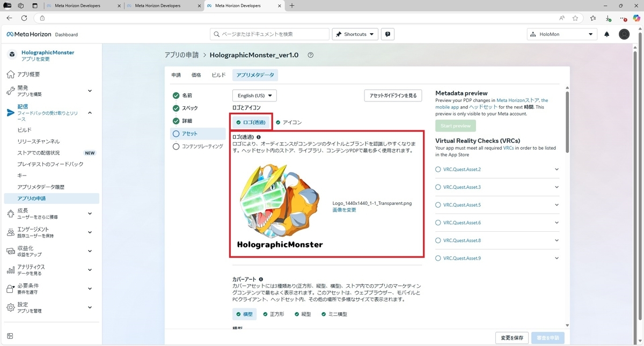This screenshot has width=644, height=346.
Task: Bookmark this page with the star icon
Action: [x=575, y=18]
